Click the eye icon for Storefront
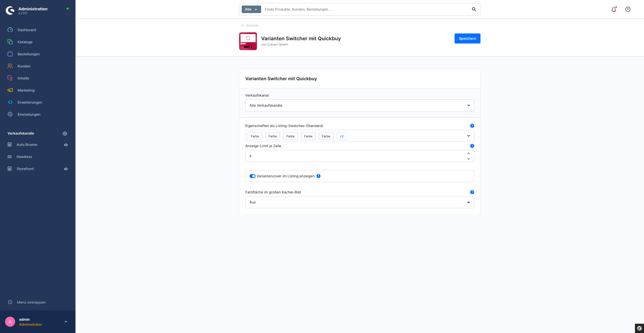 66,169
